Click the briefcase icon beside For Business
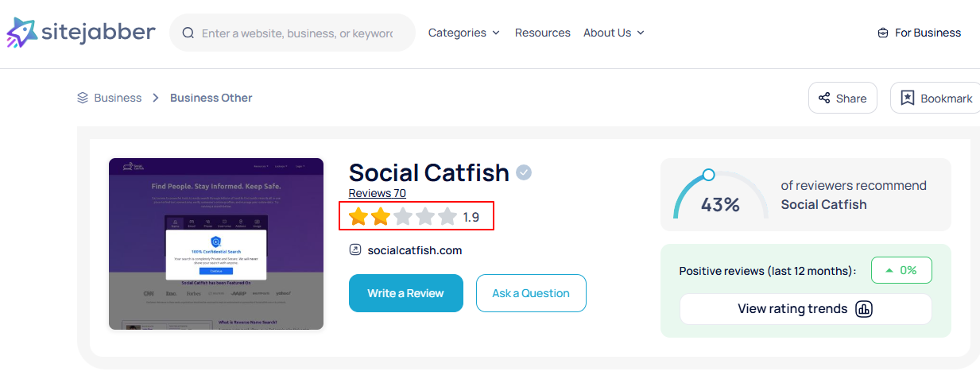This screenshot has height=375, width=980. [882, 33]
